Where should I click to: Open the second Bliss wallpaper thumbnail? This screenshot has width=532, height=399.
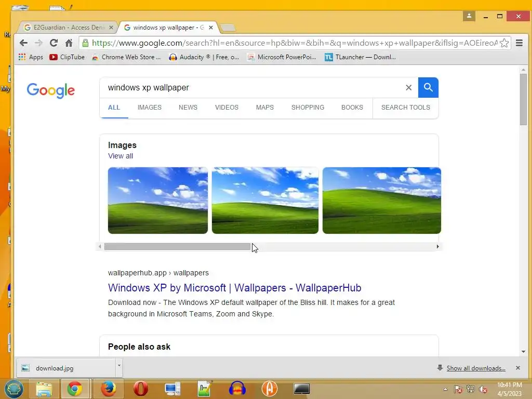tap(265, 201)
